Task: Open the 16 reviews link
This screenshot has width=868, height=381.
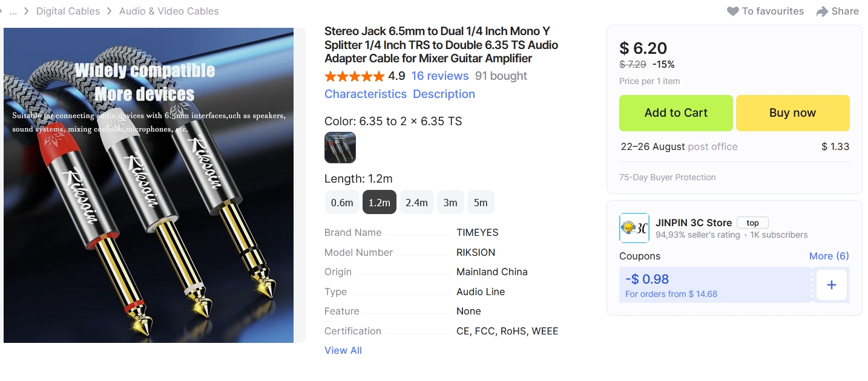Action: point(440,76)
